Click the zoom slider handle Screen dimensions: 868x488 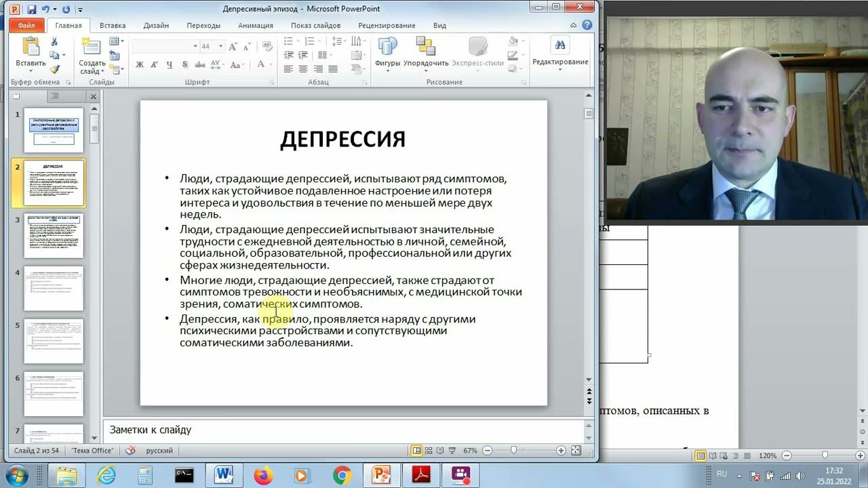[513, 451]
